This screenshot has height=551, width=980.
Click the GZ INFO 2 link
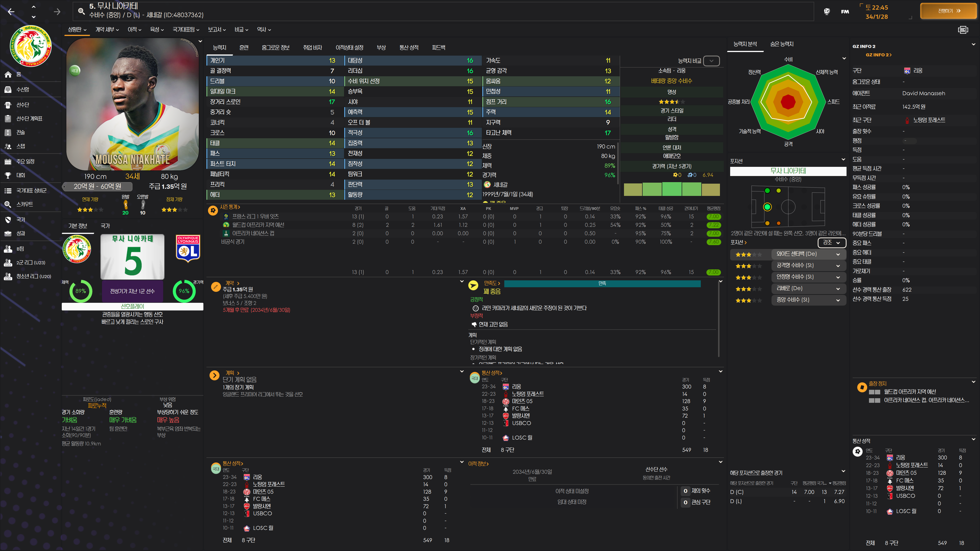[x=878, y=55]
